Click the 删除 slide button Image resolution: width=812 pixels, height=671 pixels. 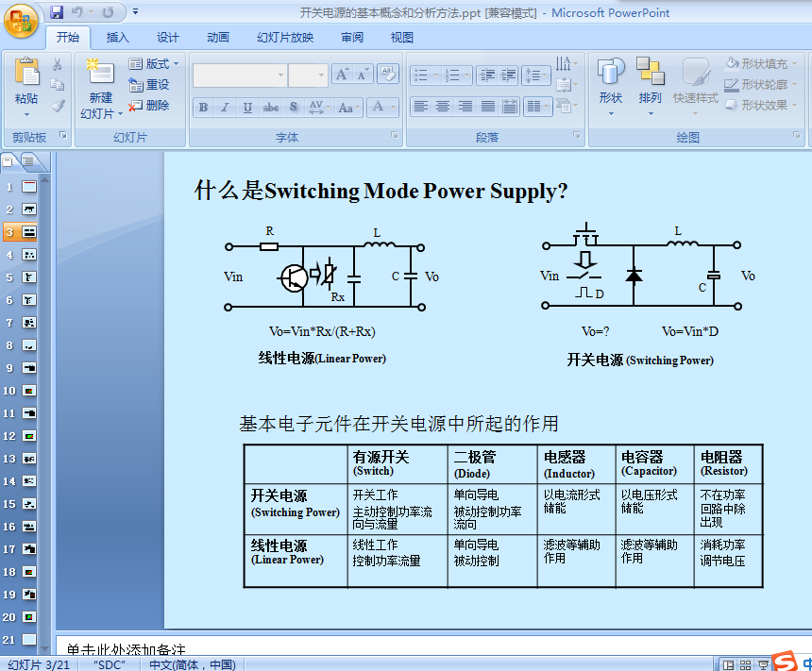coord(148,106)
